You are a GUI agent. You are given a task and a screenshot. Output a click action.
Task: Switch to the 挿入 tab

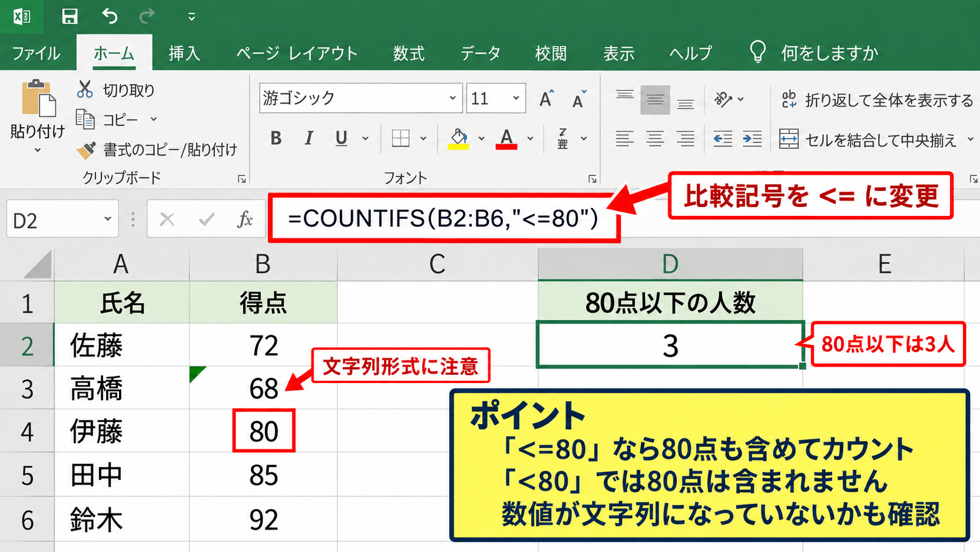pos(185,53)
